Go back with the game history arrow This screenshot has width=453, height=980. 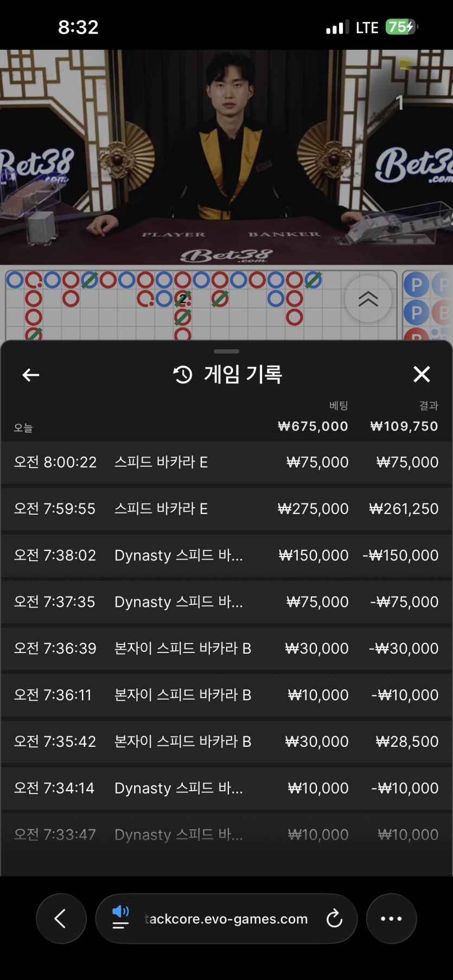tap(31, 375)
